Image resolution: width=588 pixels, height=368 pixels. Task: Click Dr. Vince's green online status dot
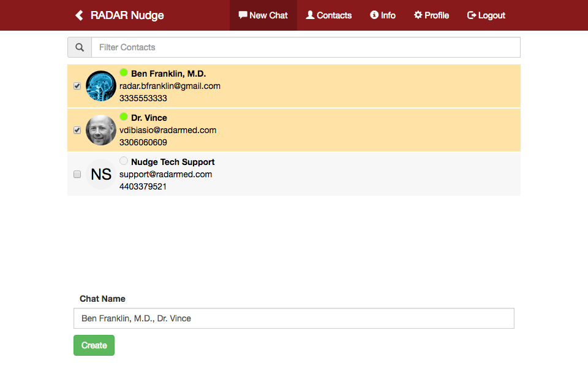pyautogui.click(x=124, y=117)
